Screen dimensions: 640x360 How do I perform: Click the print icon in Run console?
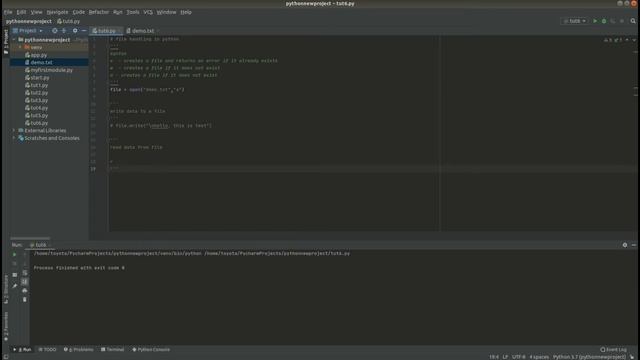pyautogui.click(x=24, y=291)
